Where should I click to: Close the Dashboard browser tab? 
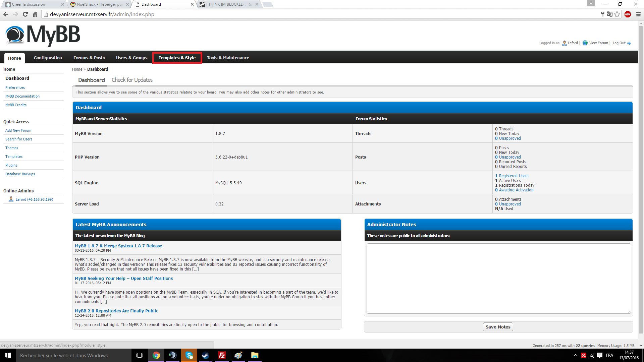(192, 4)
